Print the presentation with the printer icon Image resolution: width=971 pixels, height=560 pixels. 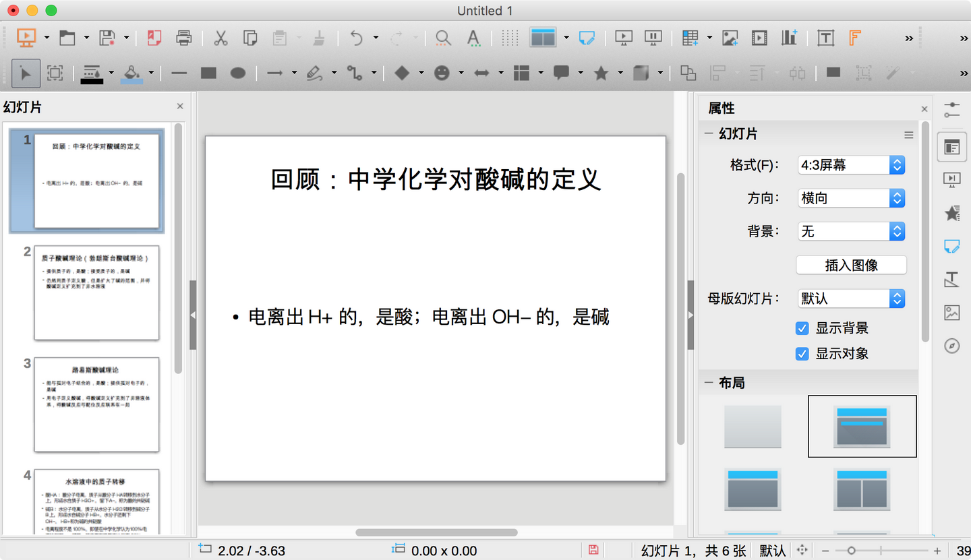point(183,38)
